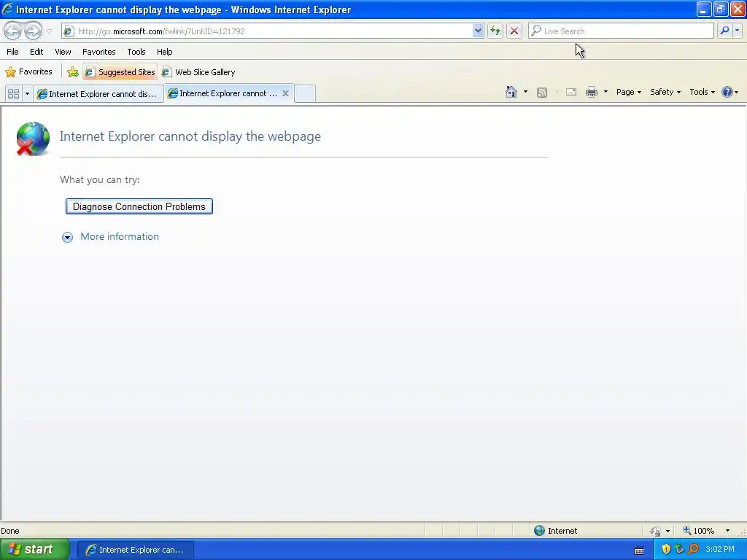Click the network connection tray icon
Image resolution: width=747 pixels, height=560 pixels.
[679, 550]
